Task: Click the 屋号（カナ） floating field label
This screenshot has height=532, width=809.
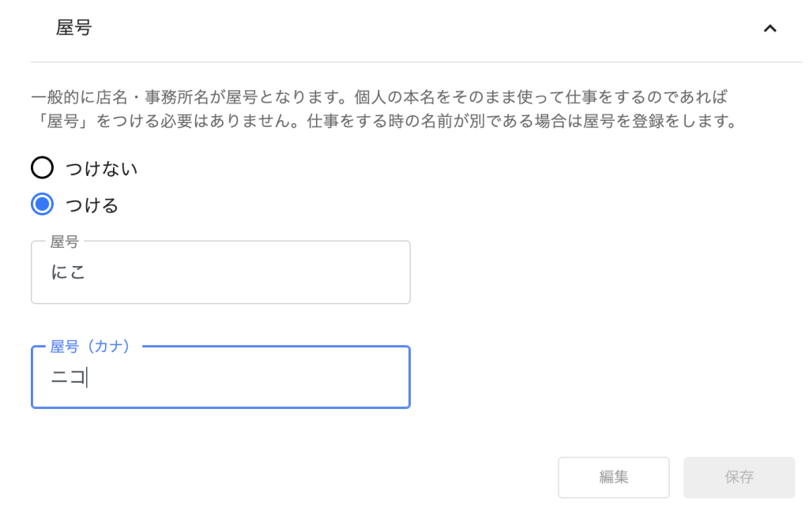Action: [x=90, y=347]
